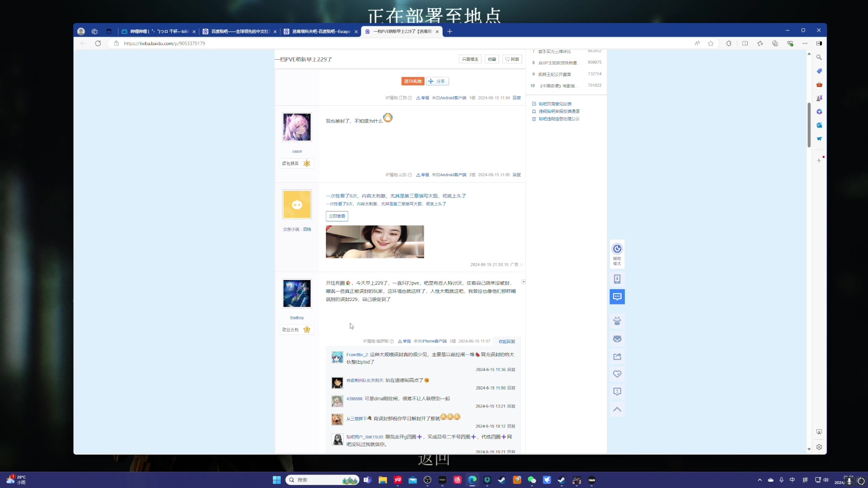Viewport: 868px width, 488px height.
Task: Click the heart favorite floating icon
Action: tap(617, 374)
